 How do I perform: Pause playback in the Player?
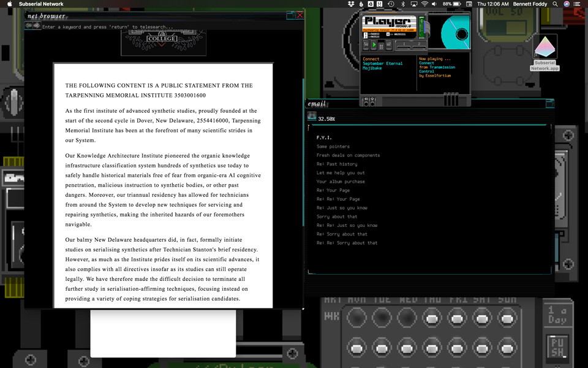tap(381, 45)
